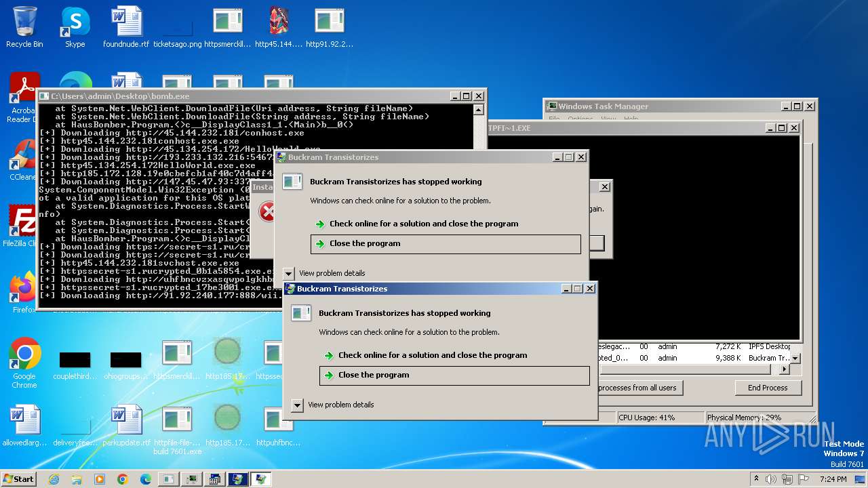This screenshot has height=488, width=868.
Task: Click 'Buckram Transistorizes has stopped working' heading in front dialog
Action: [x=405, y=313]
